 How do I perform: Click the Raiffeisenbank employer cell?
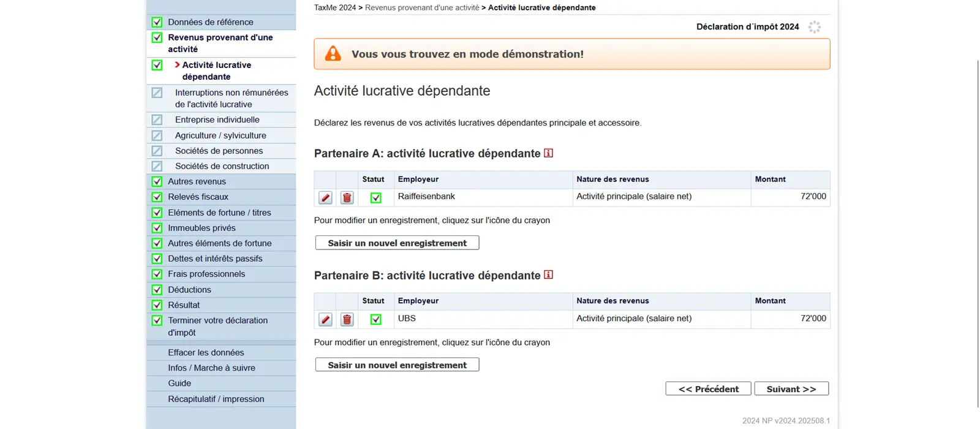click(x=483, y=197)
